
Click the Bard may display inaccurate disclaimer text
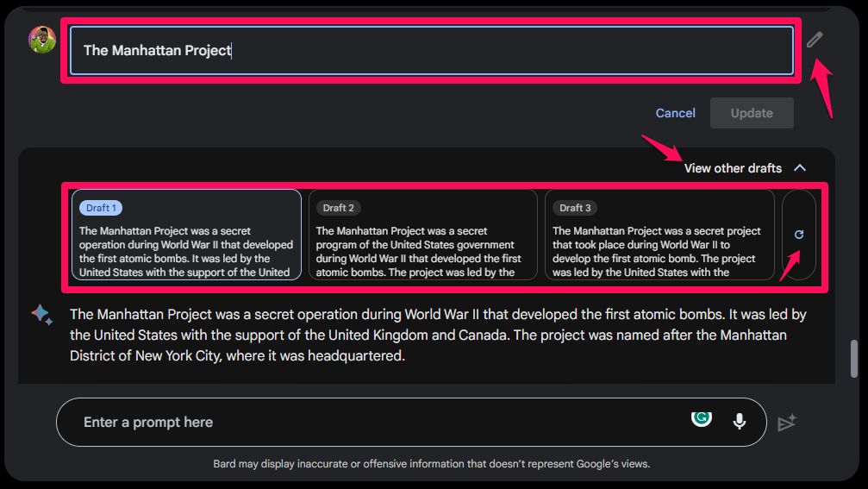pyautogui.click(x=432, y=464)
